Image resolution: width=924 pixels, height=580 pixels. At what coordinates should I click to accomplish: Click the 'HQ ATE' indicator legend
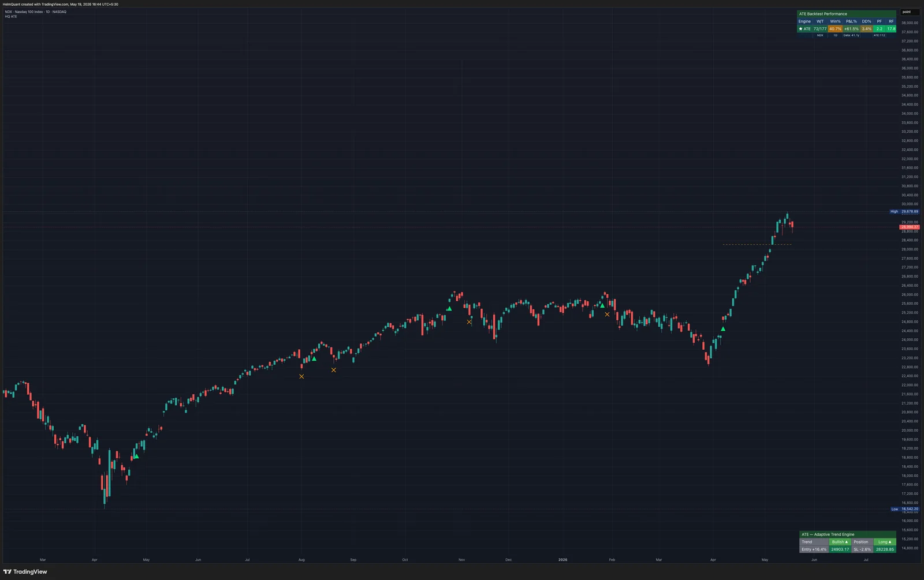tap(11, 17)
